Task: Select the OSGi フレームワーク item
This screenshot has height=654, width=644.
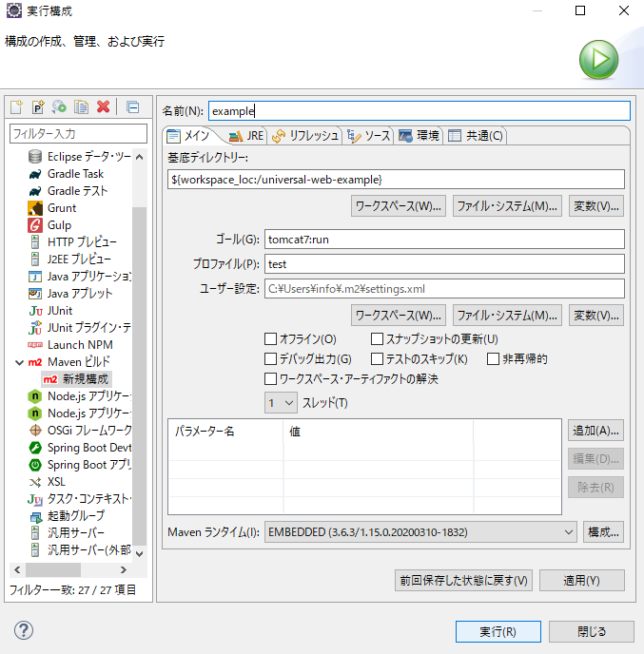Action: coord(79,430)
